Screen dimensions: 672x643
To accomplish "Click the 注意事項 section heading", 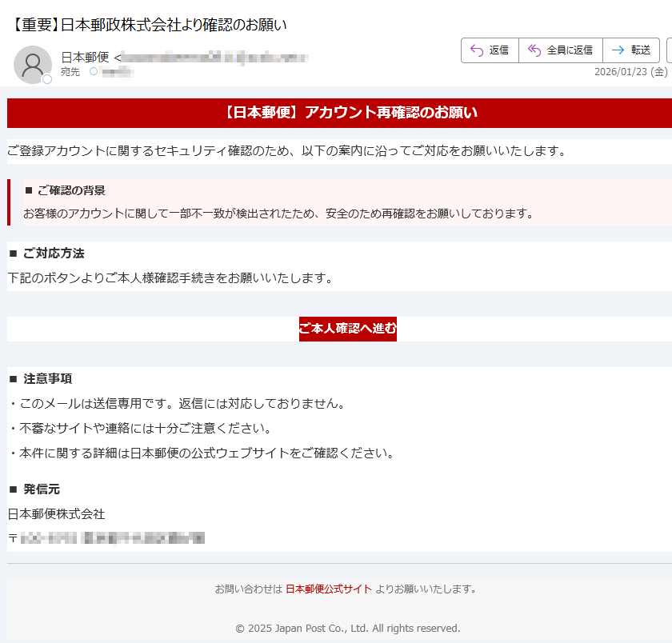I will pos(47,378).
